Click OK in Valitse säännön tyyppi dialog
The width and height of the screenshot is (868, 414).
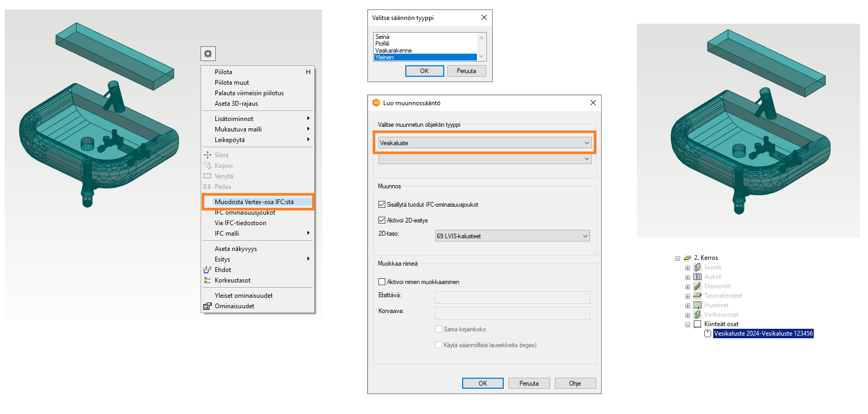coord(424,71)
